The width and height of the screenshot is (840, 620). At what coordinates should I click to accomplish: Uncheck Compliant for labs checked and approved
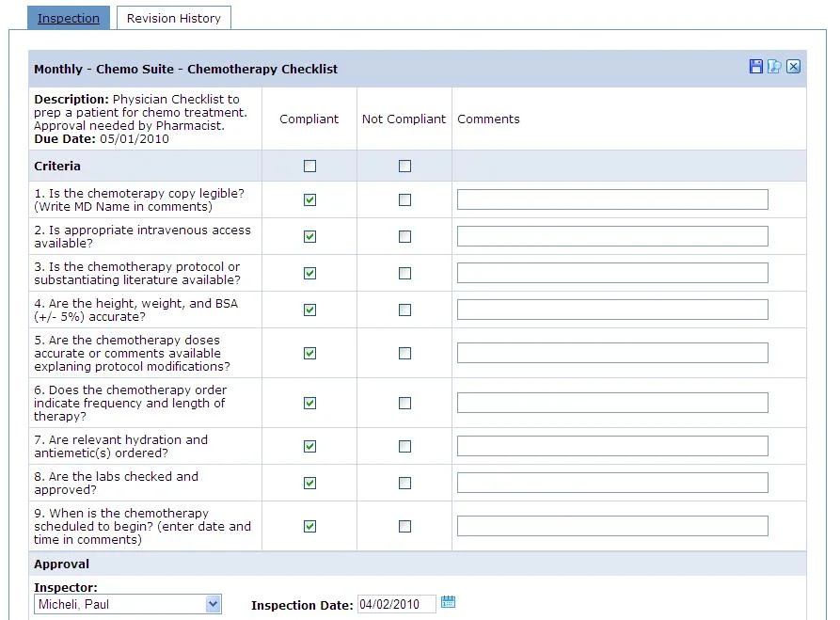point(309,482)
